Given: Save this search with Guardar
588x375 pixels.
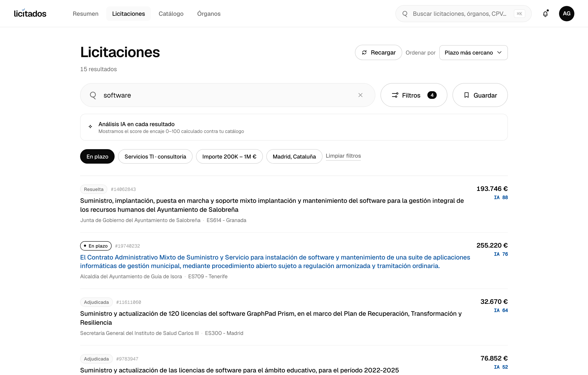Looking at the screenshot, I should point(480,95).
